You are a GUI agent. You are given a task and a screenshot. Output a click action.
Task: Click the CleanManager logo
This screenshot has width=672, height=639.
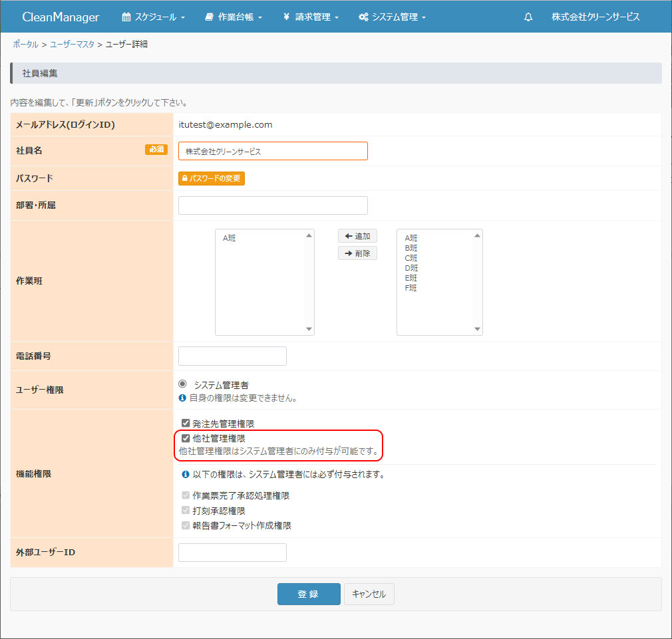pyautogui.click(x=61, y=17)
